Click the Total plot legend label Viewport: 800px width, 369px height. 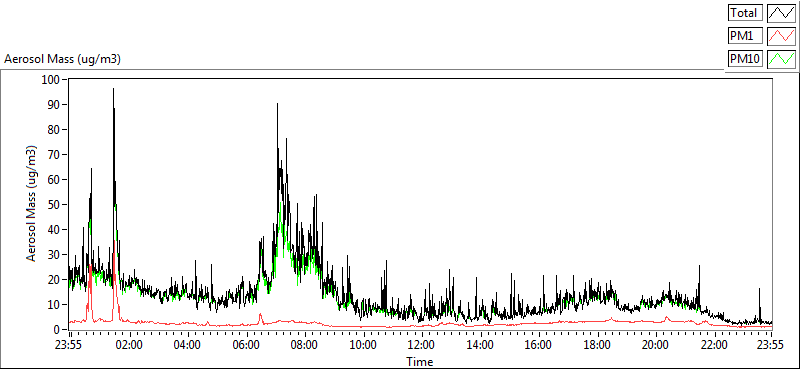[745, 12]
